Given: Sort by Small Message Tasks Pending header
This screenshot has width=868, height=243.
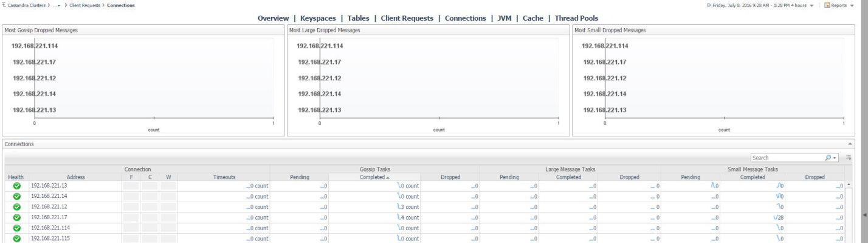Looking at the screenshot, I should point(691,177).
